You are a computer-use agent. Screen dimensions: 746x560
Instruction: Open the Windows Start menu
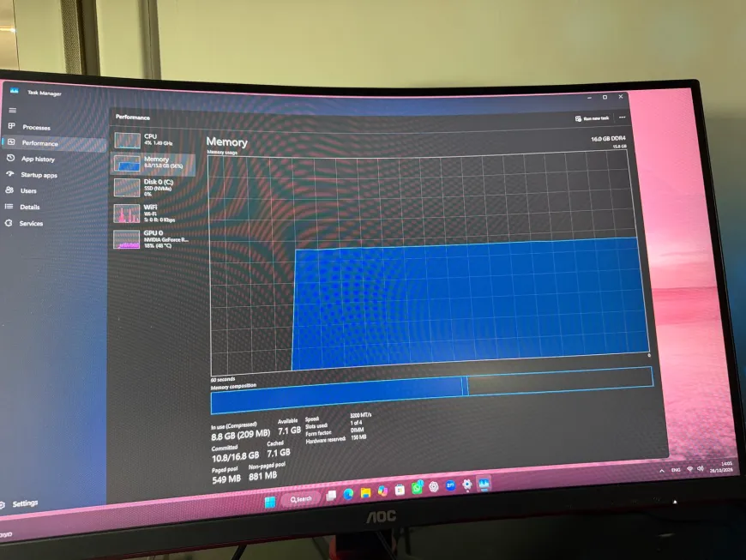point(270,502)
